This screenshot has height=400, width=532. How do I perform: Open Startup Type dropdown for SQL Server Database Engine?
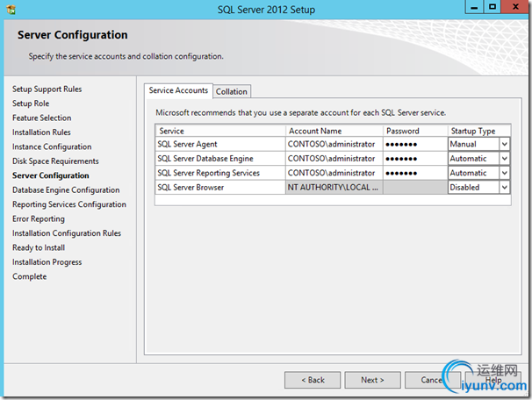click(504, 158)
